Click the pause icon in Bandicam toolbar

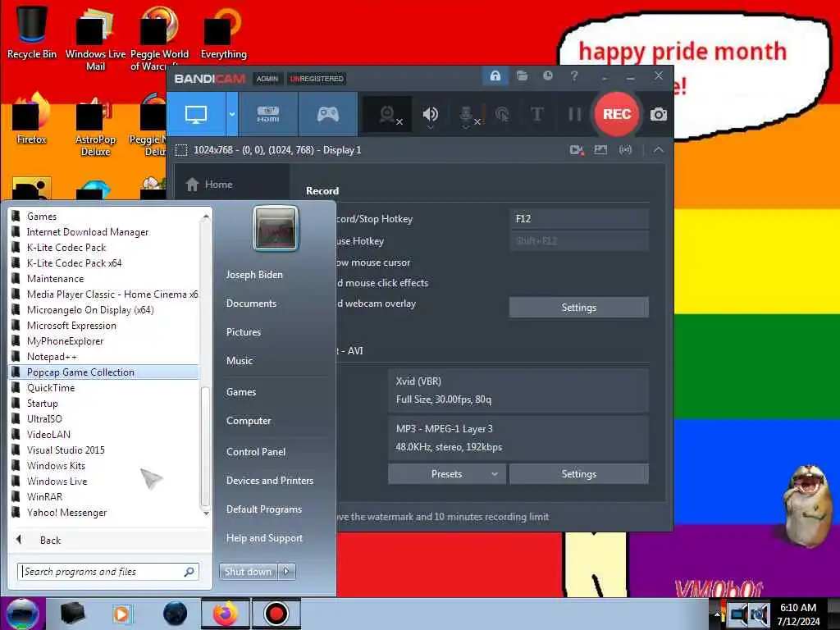[x=574, y=115]
